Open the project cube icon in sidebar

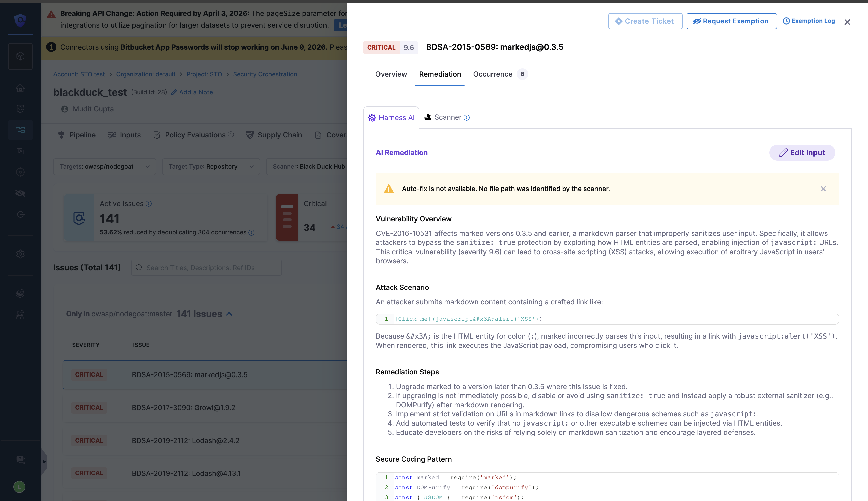click(20, 56)
